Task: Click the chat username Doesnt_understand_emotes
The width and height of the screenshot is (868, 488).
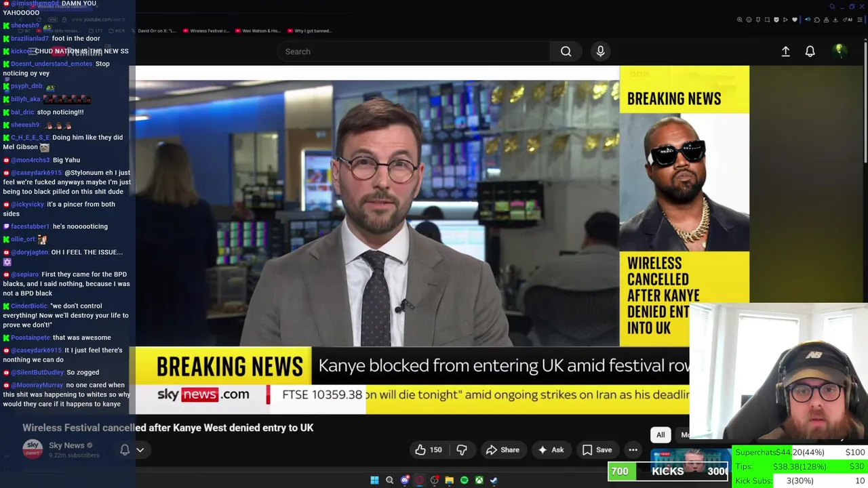Action: coord(52,64)
